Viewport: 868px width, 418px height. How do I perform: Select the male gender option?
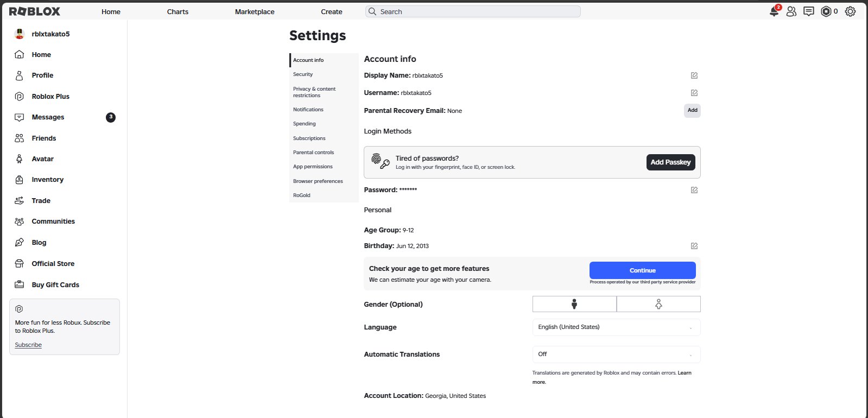pyautogui.click(x=574, y=304)
